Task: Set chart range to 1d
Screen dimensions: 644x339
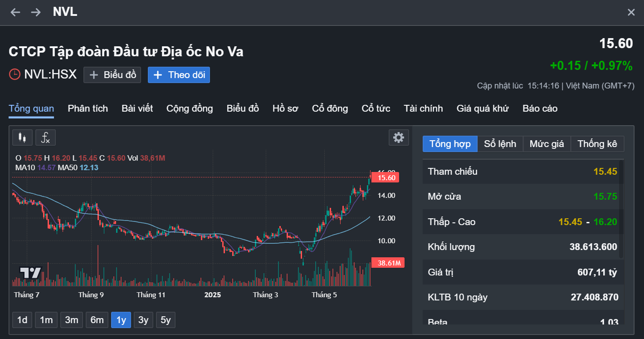Action: (x=22, y=320)
